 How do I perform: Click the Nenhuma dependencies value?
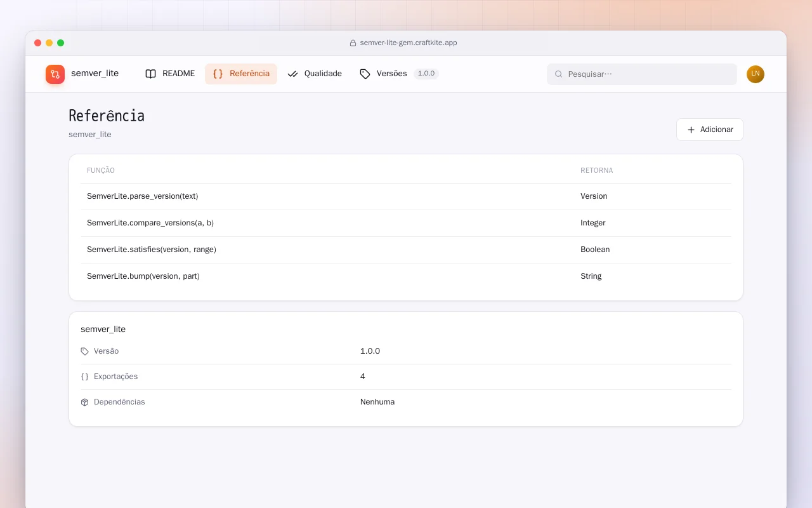tap(377, 402)
